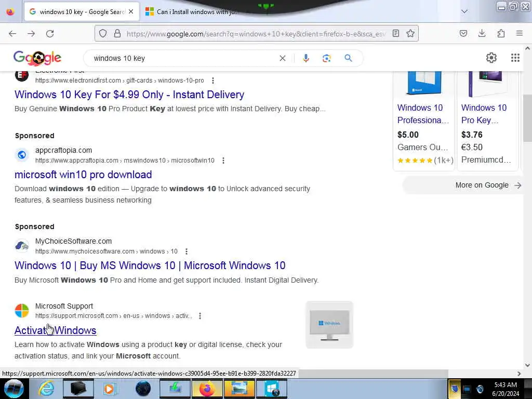Open options for electronicfirst.com result
The width and height of the screenshot is (532, 399).
(212, 81)
